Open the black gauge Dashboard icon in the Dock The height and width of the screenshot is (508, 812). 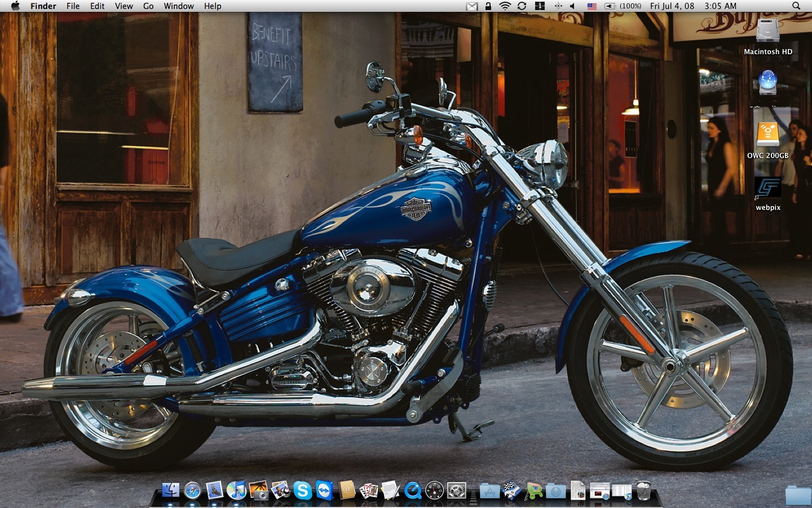pos(434,491)
